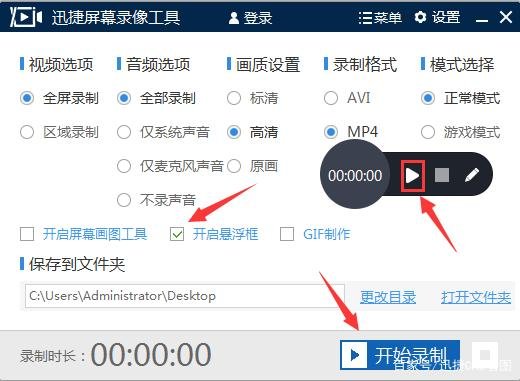This screenshot has width=520, height=381.
Task: Select 仅系统声音 audio option
Action: [163, 132]
